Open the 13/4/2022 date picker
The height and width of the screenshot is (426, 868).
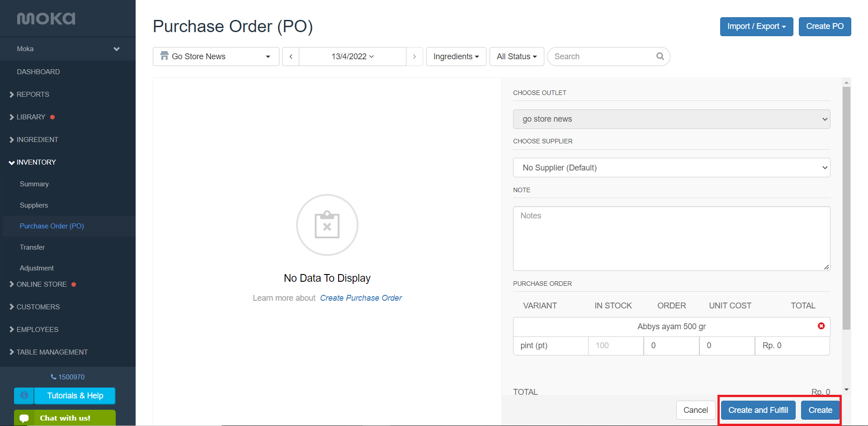coord(353,56)
